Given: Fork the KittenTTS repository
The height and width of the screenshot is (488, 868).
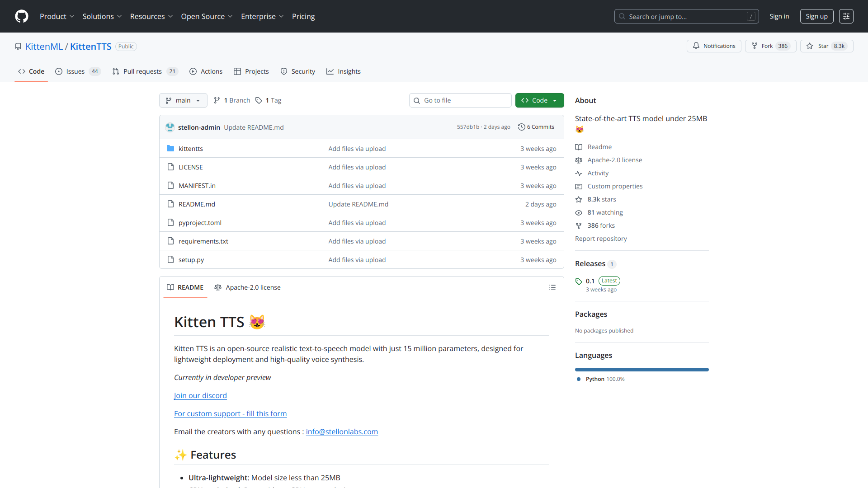Looking at the screenshot, I should (770, 46).
